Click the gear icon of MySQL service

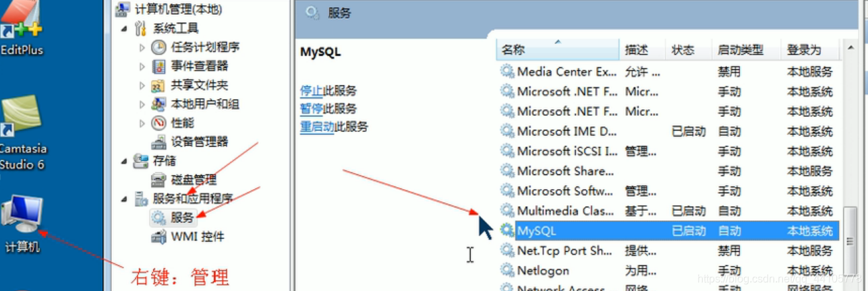(x=507, y=230)
